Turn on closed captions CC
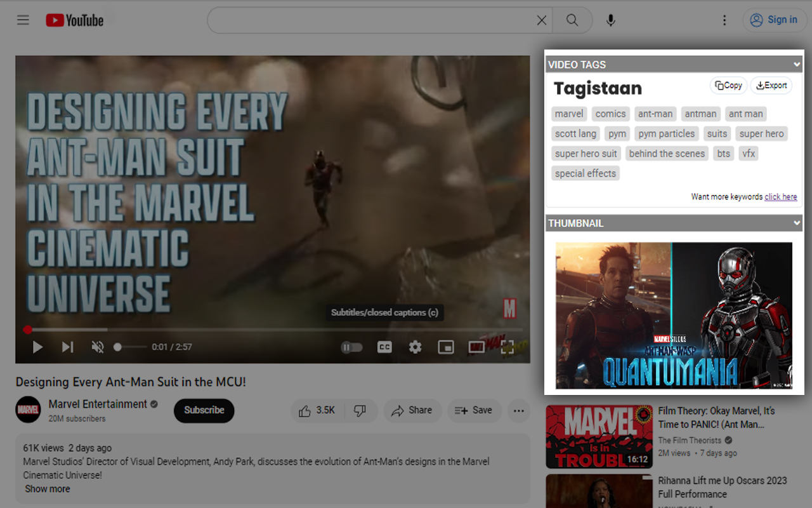Viewport: 812px width, 508px height. 384,347
